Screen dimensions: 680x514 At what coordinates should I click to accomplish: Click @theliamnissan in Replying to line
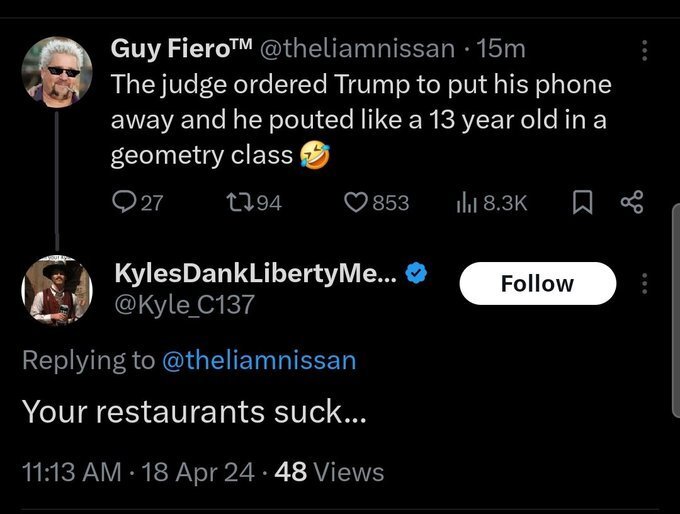258,360
